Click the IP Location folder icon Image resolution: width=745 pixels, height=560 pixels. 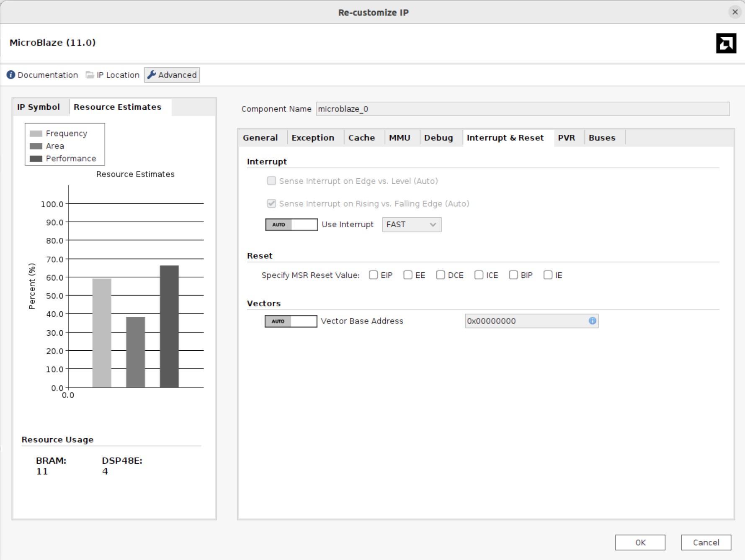[90, 75]
